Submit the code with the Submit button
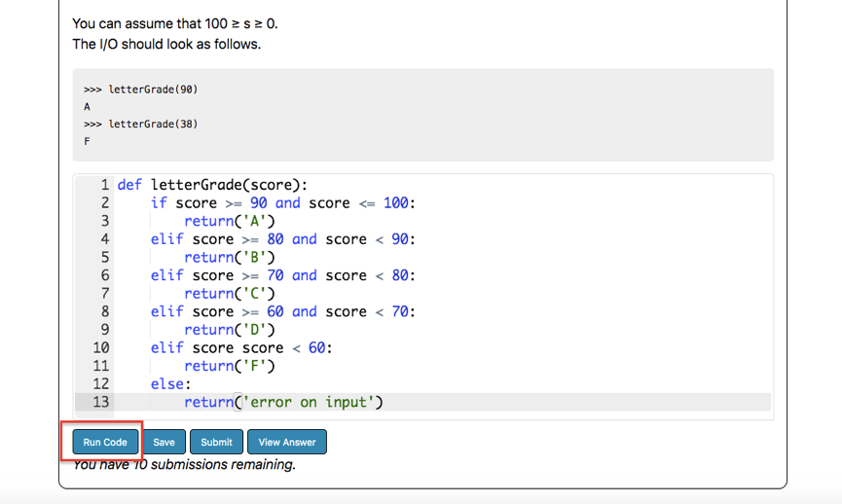Viewport: 842px width, 504px height. point(216,442)
